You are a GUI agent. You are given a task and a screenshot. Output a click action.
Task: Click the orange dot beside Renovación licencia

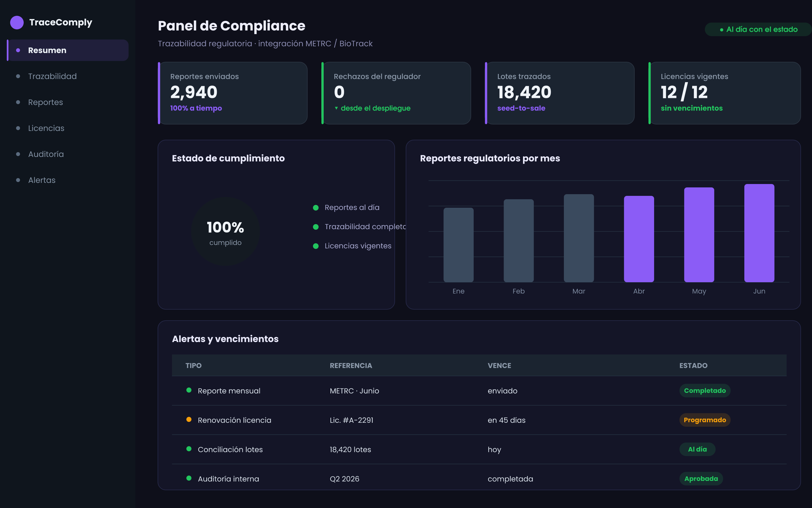pyautogui.click(x=189, y=419)
